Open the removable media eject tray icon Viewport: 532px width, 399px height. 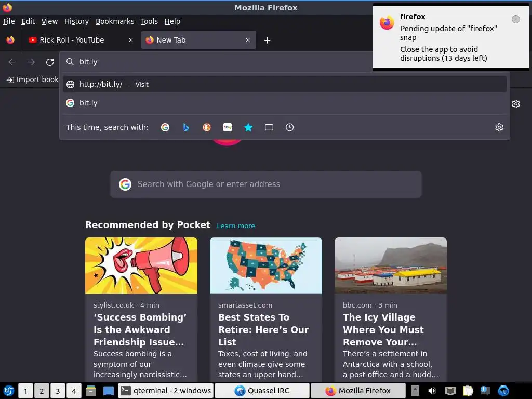click(415, 391)
